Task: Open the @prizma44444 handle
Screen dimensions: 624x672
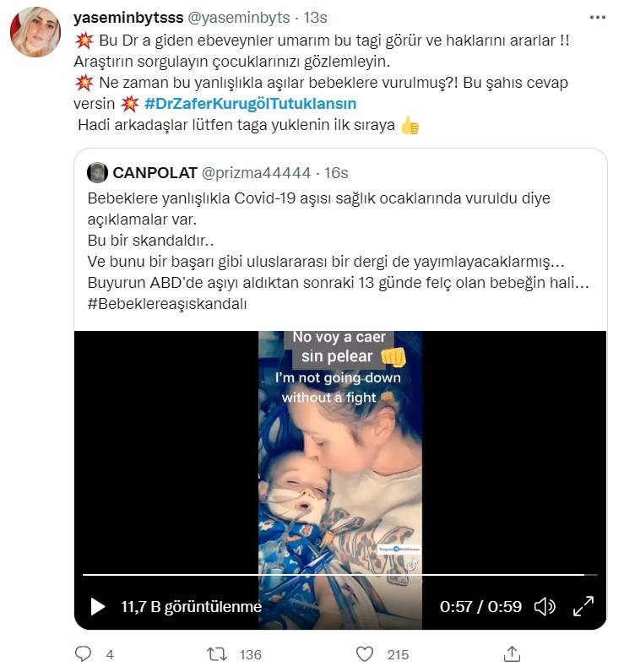Action: click(x=256, y=173)
